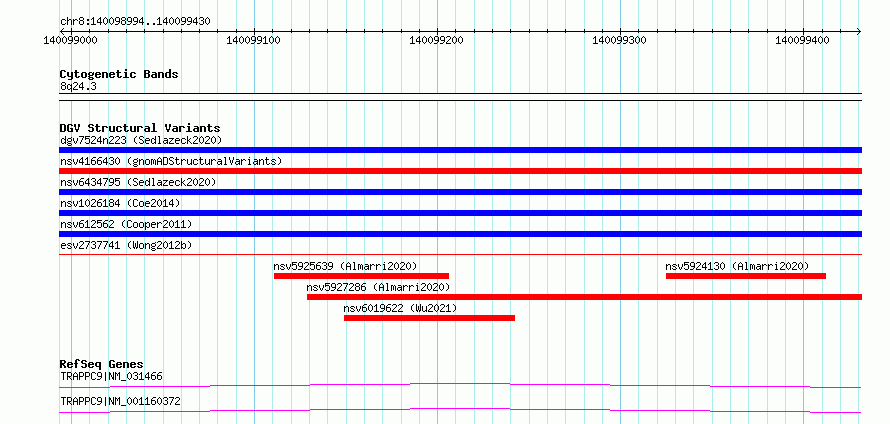Click the 140099300 ruler position
This screenshot has width=890, height=424.
[620, 40]
